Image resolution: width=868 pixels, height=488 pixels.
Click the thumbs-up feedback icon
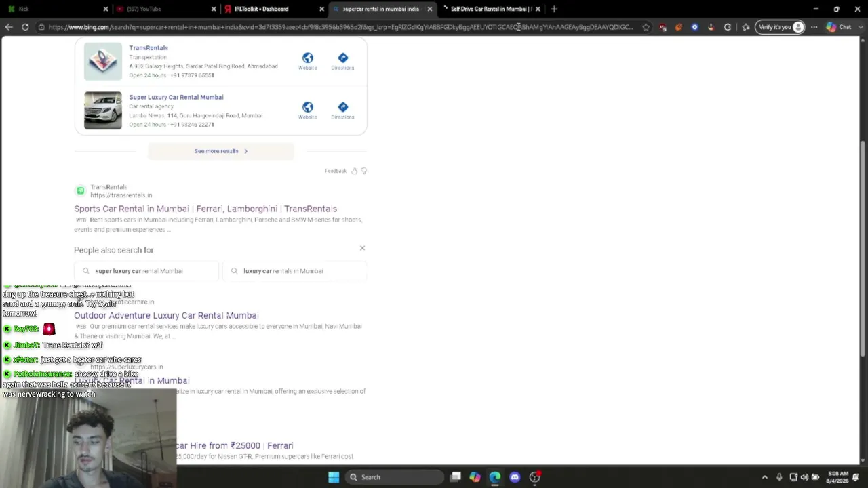tap(354, 171)
